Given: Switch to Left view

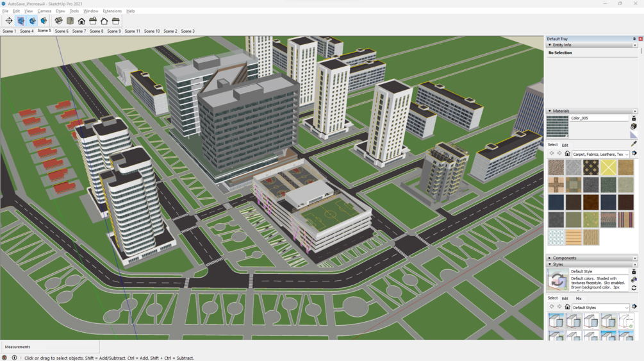Looking at the screenshot, I should 116,21.
